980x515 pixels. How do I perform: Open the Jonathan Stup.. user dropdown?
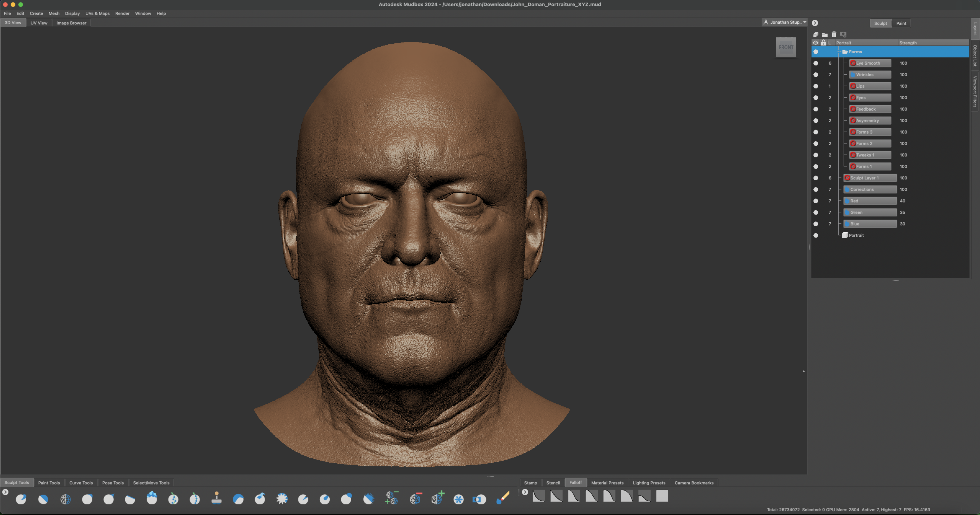coord(785,22)
